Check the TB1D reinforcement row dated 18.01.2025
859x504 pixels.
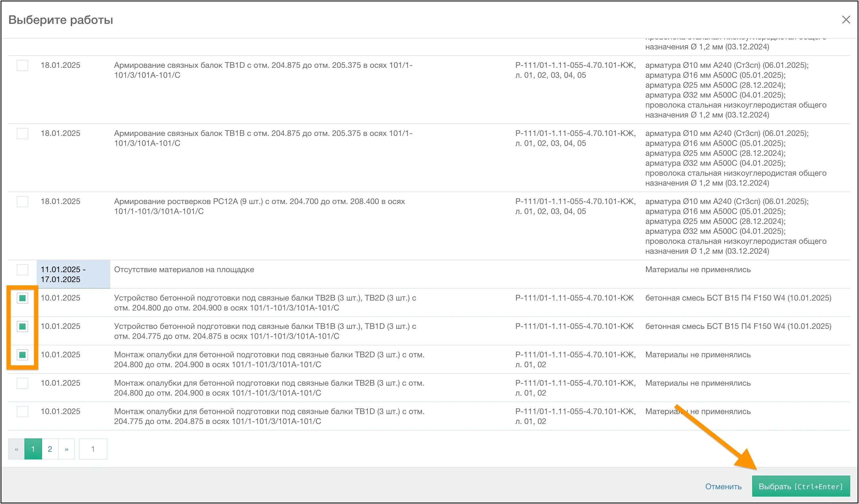[22, 65]
